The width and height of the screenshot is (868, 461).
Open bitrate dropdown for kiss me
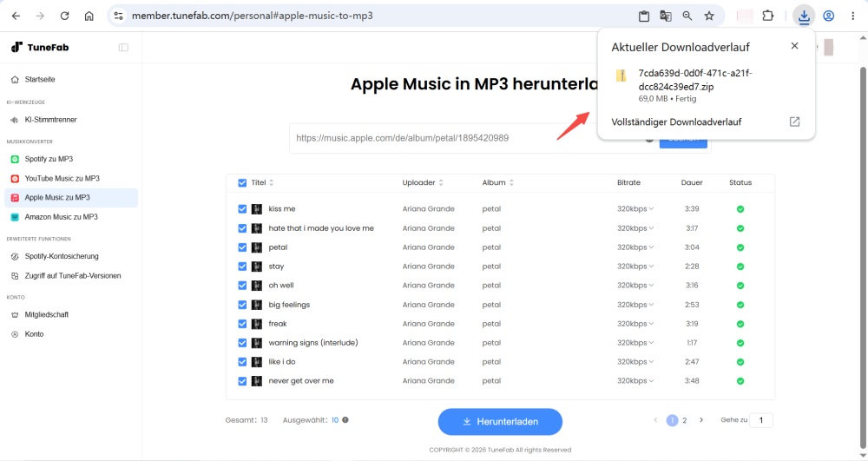click(635, 209)
